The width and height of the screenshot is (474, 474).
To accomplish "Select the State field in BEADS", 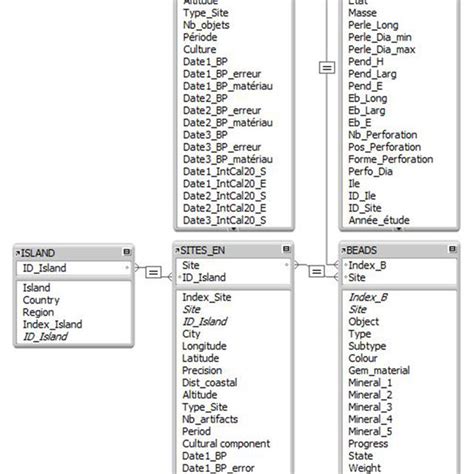I will tap(360, 456).
